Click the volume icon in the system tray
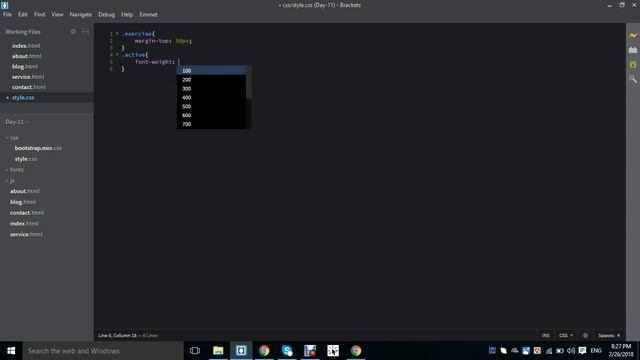The width and height of the screenshot is (640, 360). click(x=571, y=351)
